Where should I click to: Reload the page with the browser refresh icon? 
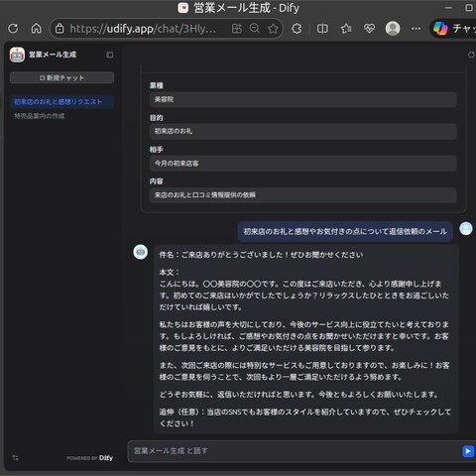coord(13,29)
